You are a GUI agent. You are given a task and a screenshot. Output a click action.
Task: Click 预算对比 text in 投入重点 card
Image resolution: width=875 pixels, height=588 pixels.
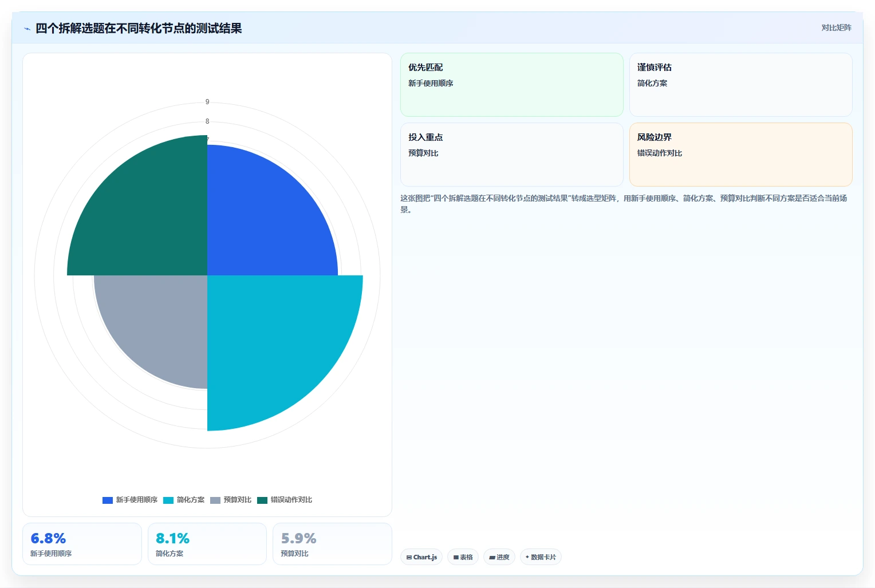click(423, 153)
